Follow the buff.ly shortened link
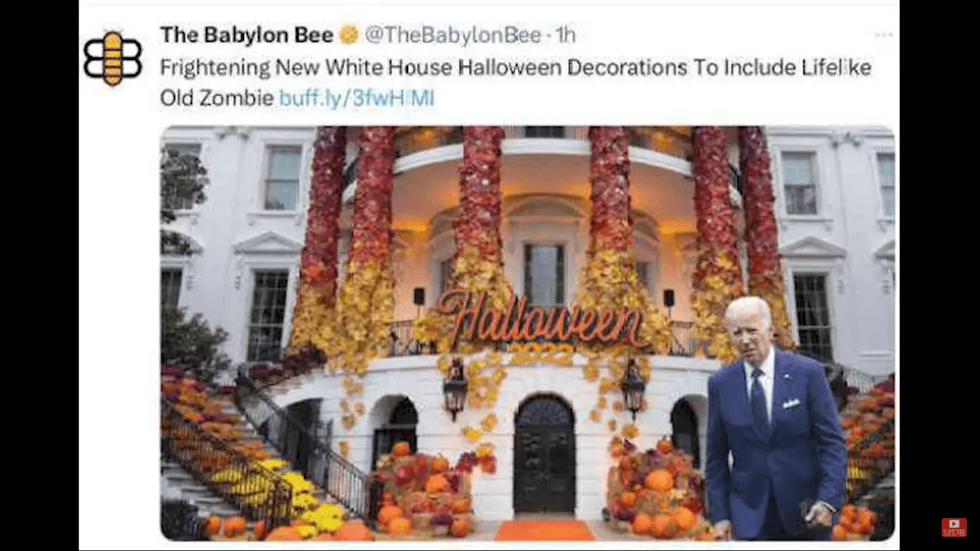Viewport: 980px width, 551px height. [x=356, y=98]
